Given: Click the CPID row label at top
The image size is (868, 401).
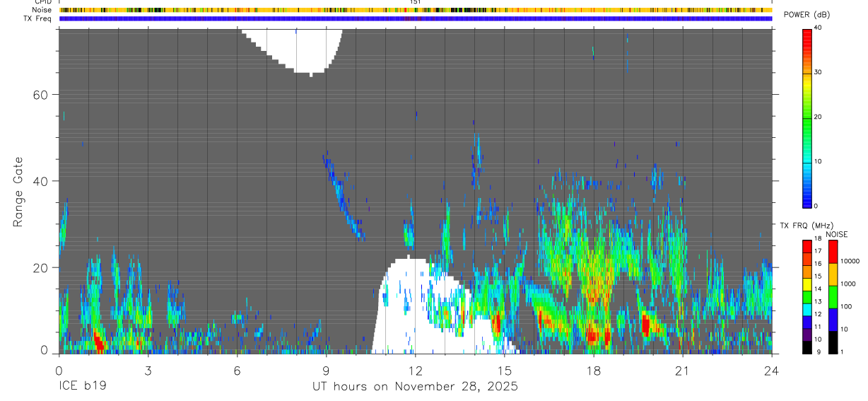Looking at the screenshot, I should pyautogui.click(x=44, y=2).
